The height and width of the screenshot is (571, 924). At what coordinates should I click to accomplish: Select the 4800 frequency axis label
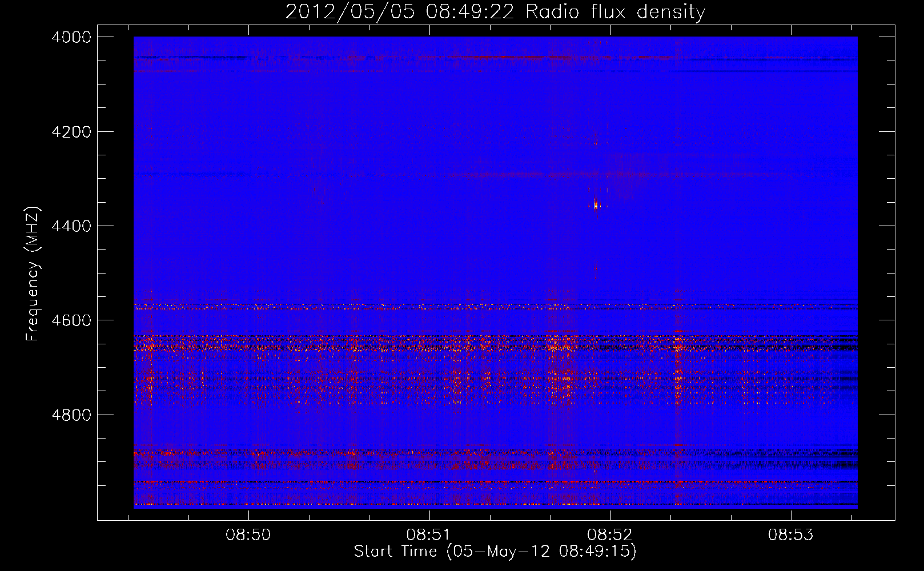coord(71,415)
